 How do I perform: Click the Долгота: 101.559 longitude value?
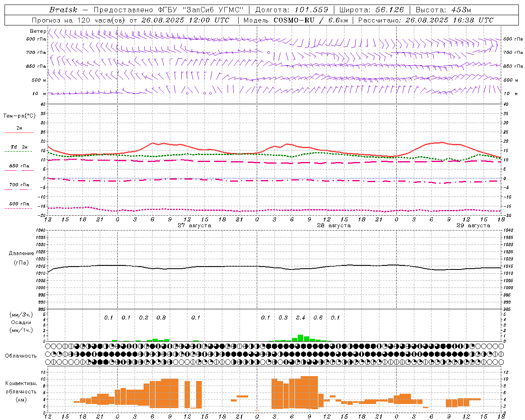[x=292, y=10]
